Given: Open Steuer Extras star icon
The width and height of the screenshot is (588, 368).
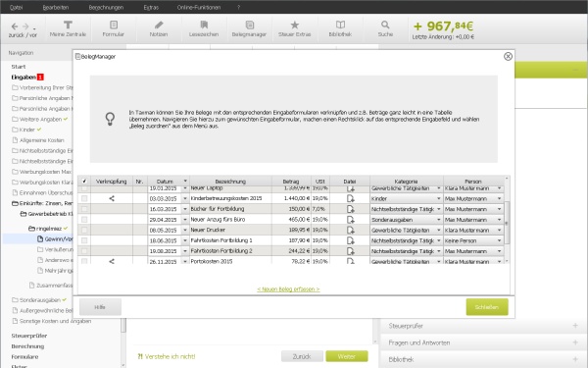Looking at the screenshot, I should point(295,28).
